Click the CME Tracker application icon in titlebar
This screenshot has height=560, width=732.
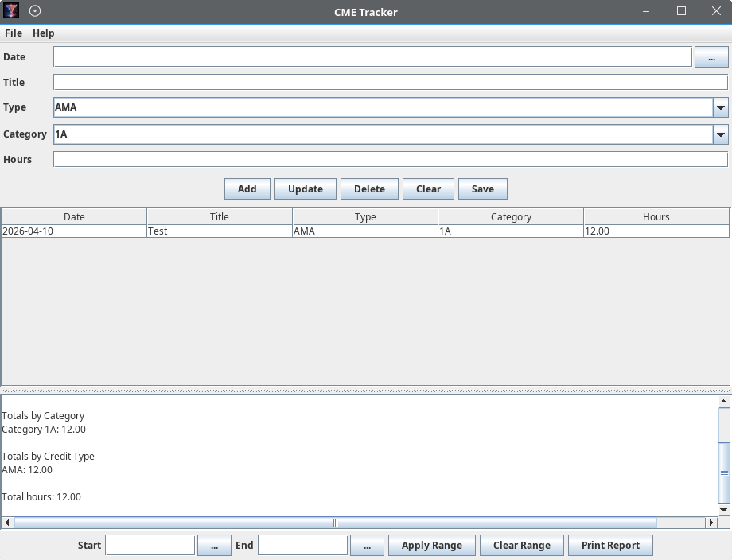(x=11, y=11)
